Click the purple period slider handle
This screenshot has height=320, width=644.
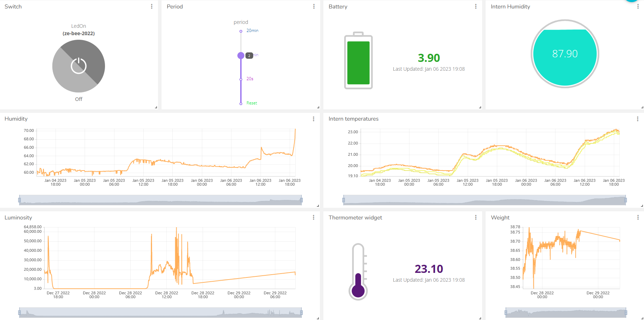[x=241, y=55]
